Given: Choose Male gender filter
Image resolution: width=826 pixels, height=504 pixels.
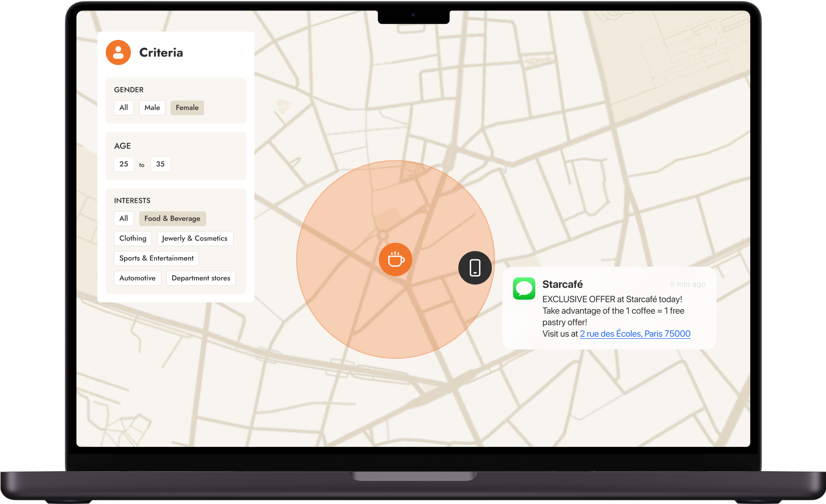Looking at the screenshot, I should pos(152,108).
